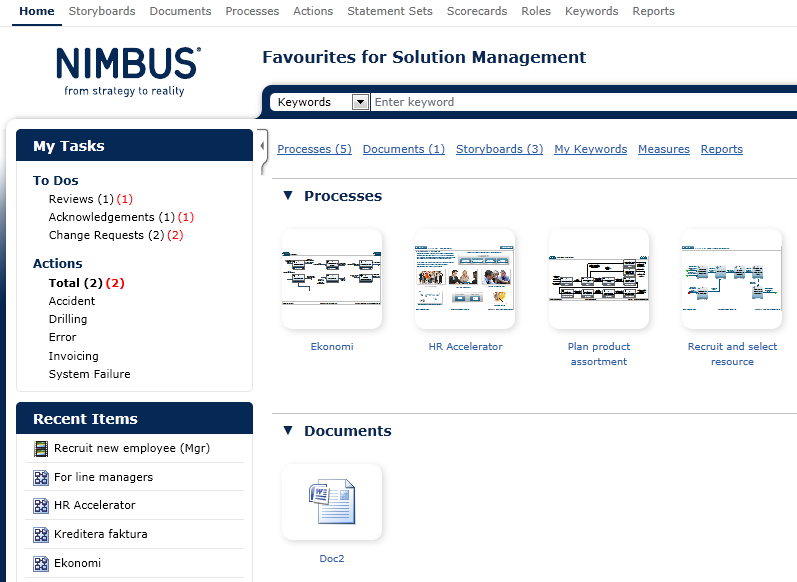This screenshot has width=797, height=582.
Task: Click the Plan product assortment title link
Action: [599, 354]
